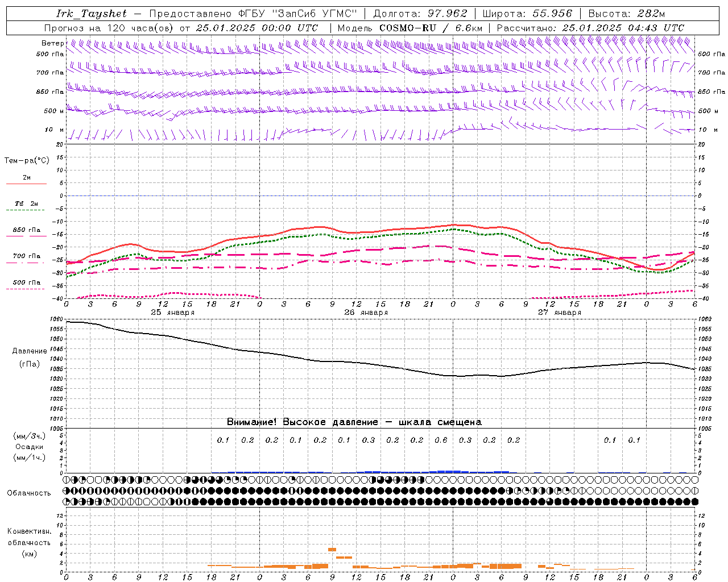
Task: Click the date label 25 января
Action: (x=172, y=313)
